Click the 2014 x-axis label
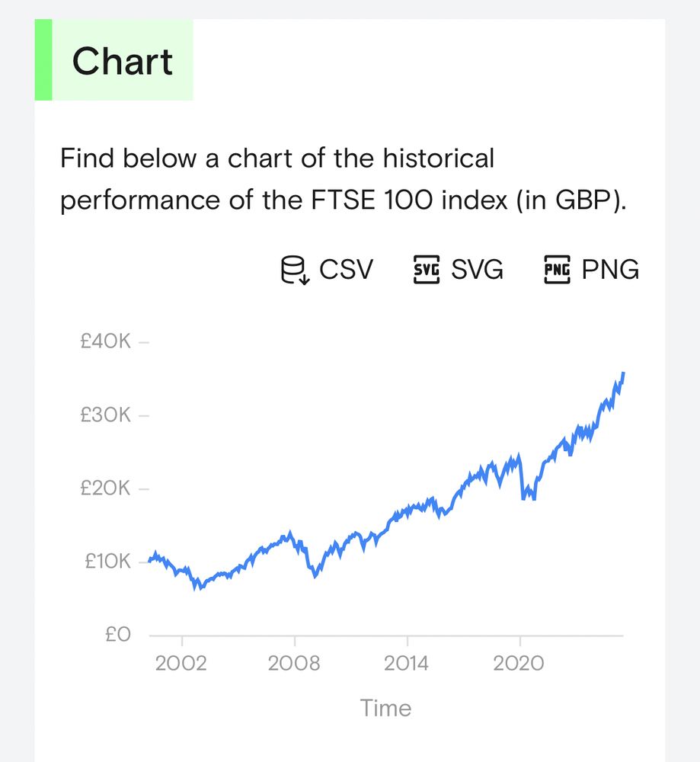Image resolution: width=700 pixels, height=762 pixels. pyautogui.click(x=407, y=663)
